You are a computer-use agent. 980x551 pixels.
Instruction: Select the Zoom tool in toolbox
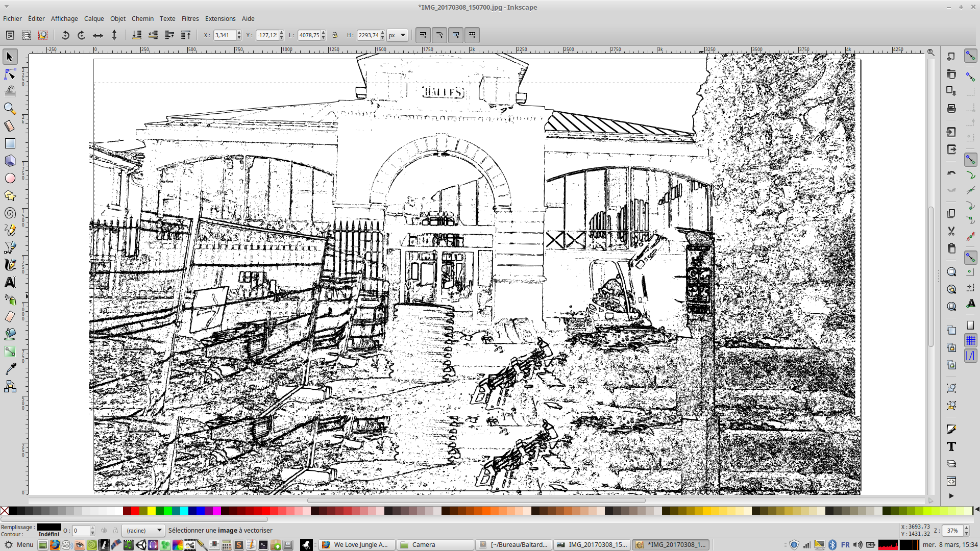click(x=10, y=109)
